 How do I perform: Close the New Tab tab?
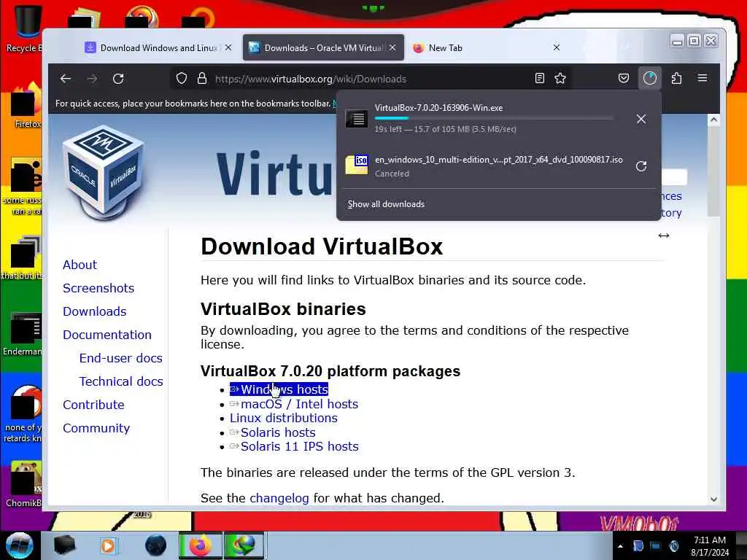557,47
